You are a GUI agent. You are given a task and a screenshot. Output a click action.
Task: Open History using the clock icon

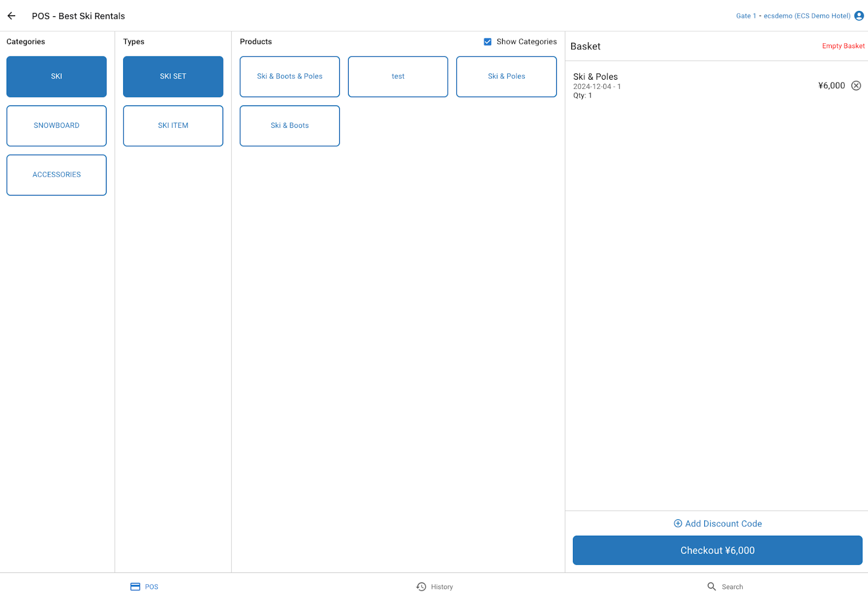[420, 586]
